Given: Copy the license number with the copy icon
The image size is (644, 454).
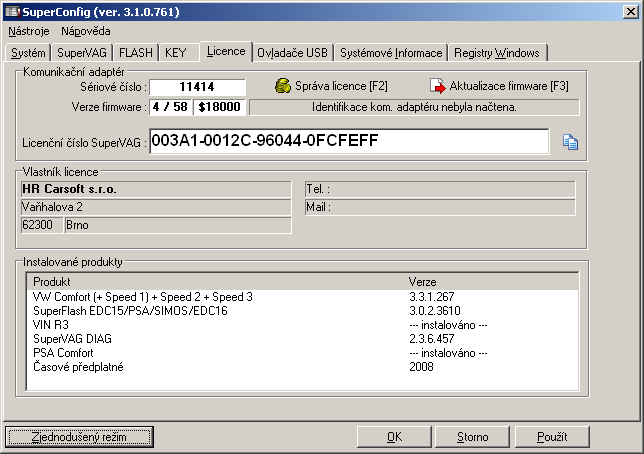Looking at the screenshot, I should click(570, 142).
